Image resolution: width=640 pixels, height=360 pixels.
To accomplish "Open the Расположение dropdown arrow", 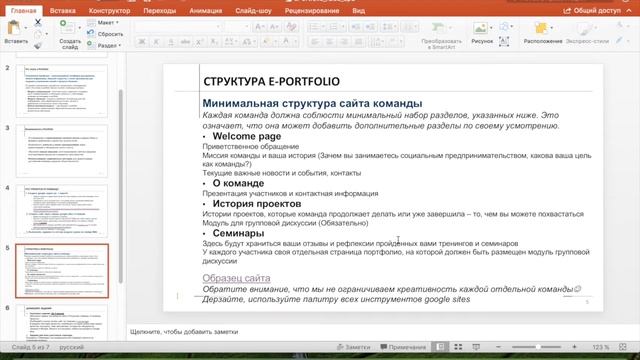I will tap(552, 28).
